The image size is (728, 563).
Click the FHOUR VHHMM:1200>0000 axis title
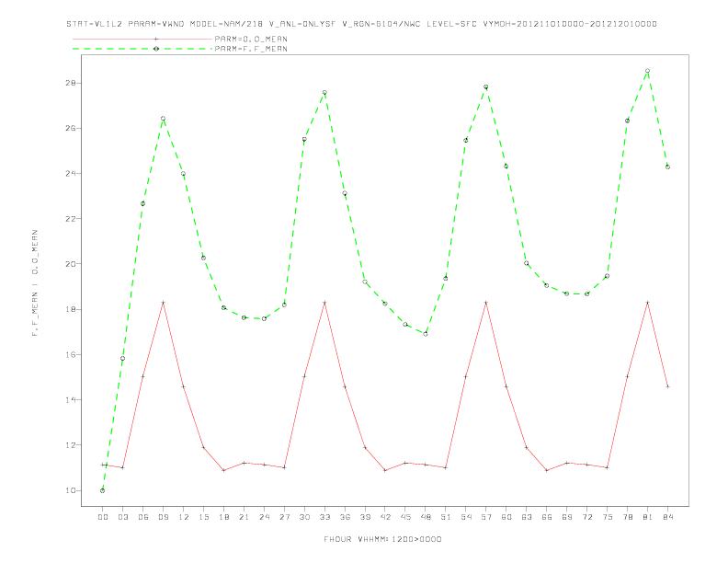(382, 539)
